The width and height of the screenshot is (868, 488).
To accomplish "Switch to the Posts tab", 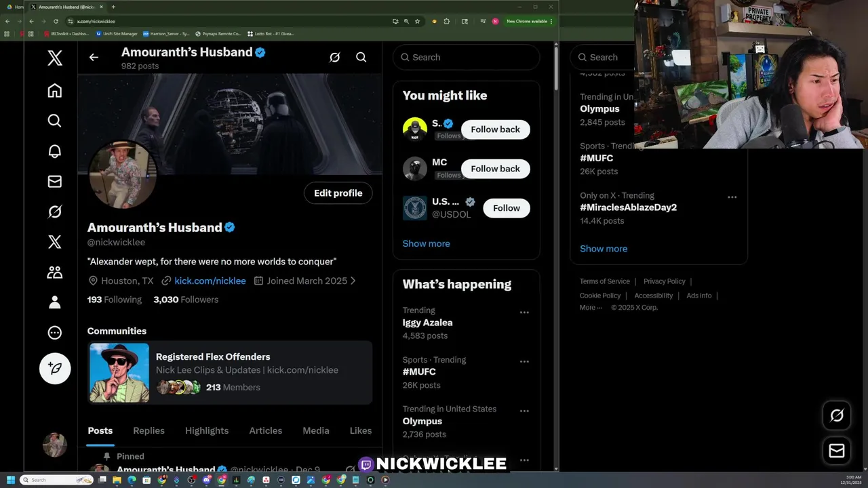I will (100, 431).
